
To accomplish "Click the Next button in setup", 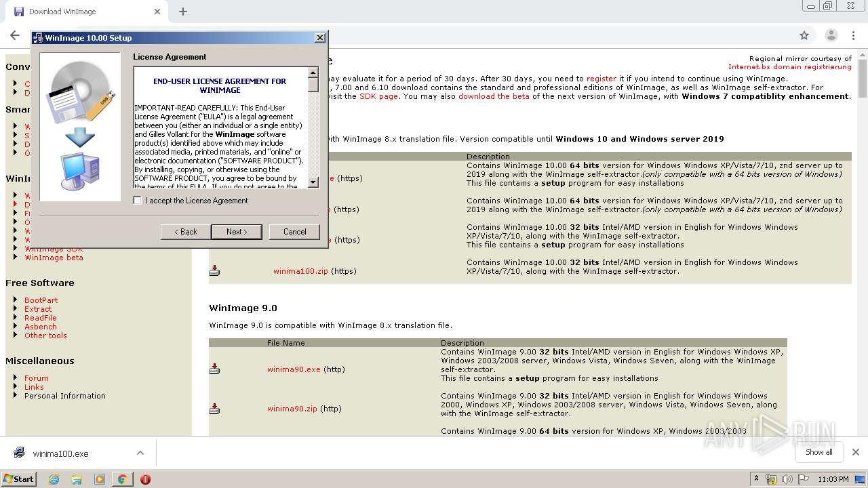I will pos(236,232).
